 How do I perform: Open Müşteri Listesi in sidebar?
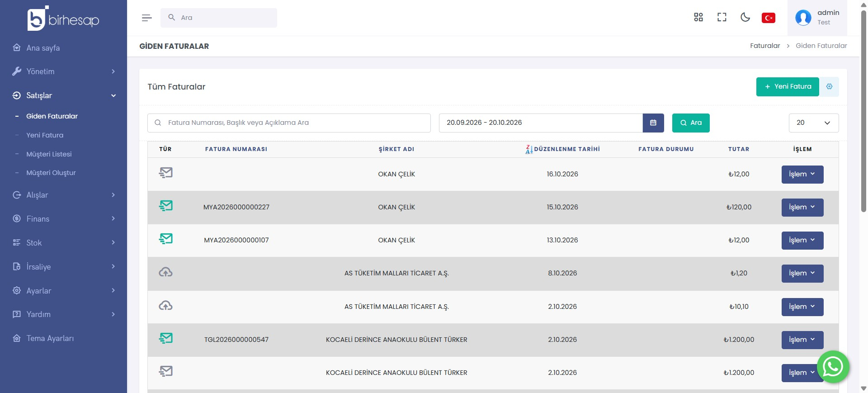coord(49,154)
